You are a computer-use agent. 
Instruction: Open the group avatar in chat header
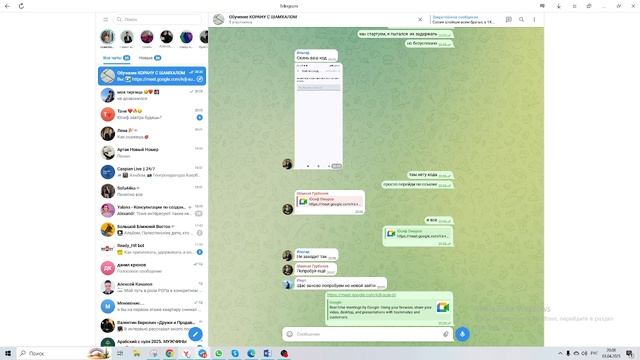[x=219, y=19]
